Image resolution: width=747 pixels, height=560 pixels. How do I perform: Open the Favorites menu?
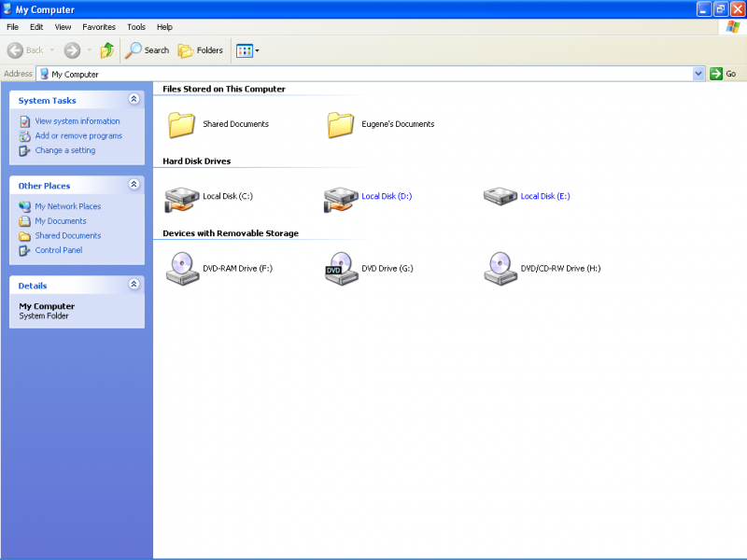[x=99, y=27]
